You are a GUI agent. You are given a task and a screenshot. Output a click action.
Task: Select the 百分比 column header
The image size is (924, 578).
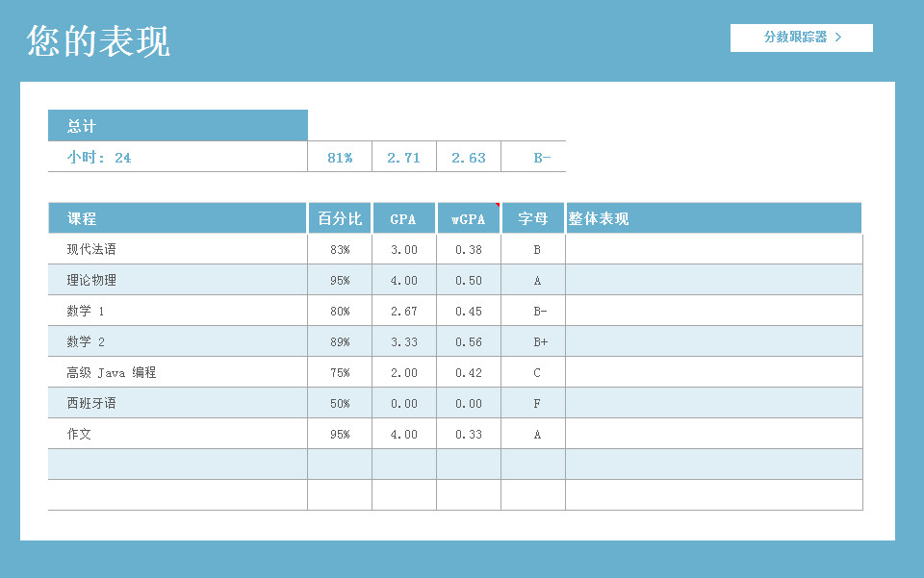(x=340, y=218)
